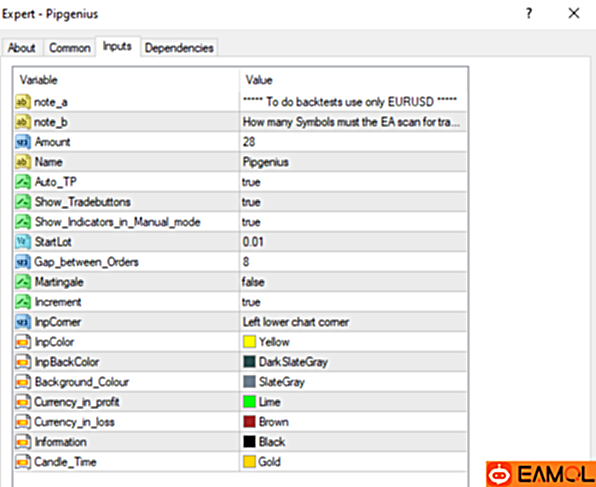The image size is (596, 487).
Task: Click the integer icon next to Amount
Action: 23,142
